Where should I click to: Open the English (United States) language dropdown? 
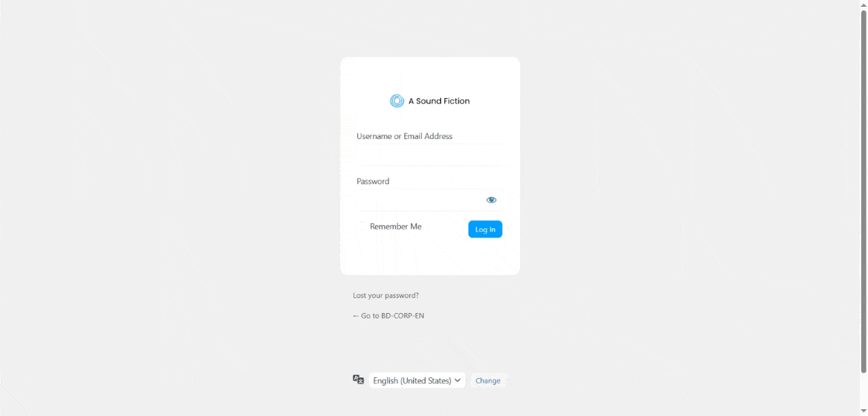pos(416,380)
